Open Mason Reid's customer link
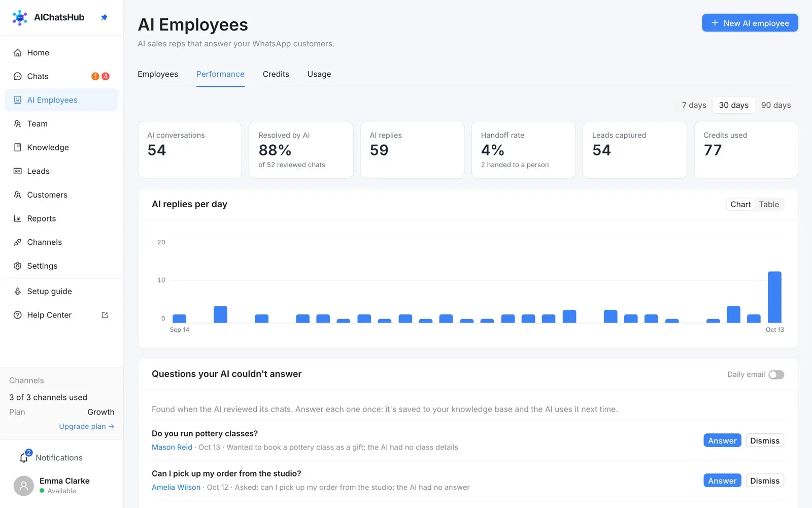This screenshot has width=812, height=508. click(172, 447)
